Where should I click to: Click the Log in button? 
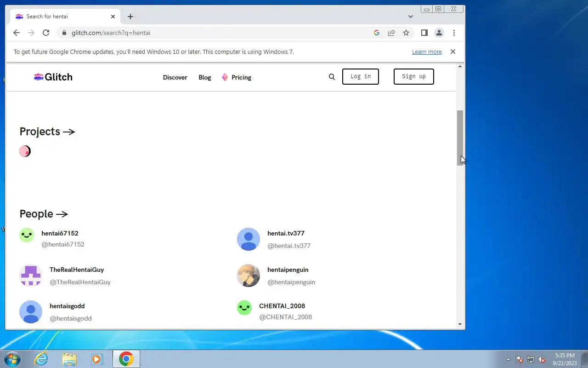pyautogui.click(x=361, y=76)
